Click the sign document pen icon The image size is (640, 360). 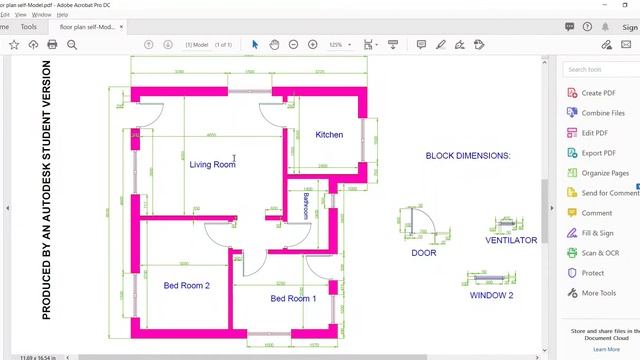coord(460,44)
